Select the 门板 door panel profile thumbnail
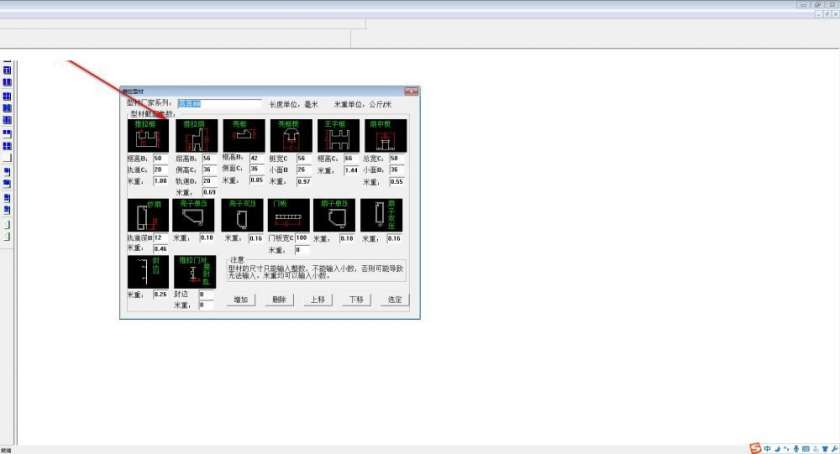Image resolution: width=840 pixels, height=454 pixels. (x=289, y=215)
